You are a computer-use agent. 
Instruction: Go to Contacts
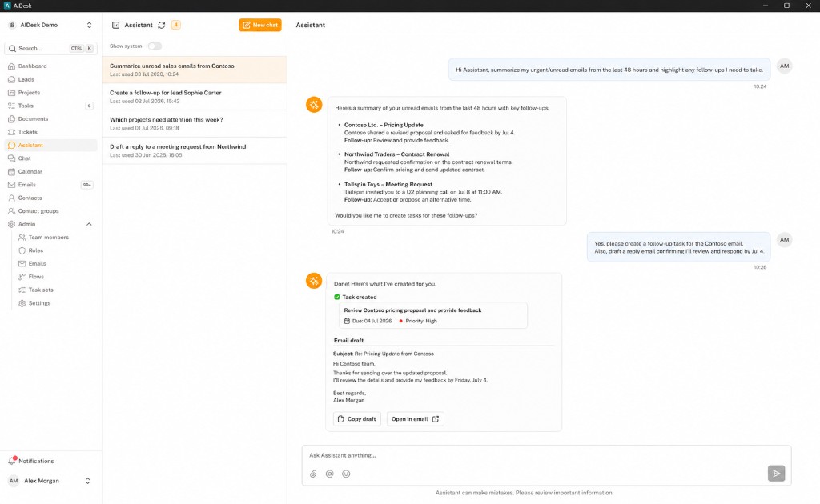(x=30, y=198)
